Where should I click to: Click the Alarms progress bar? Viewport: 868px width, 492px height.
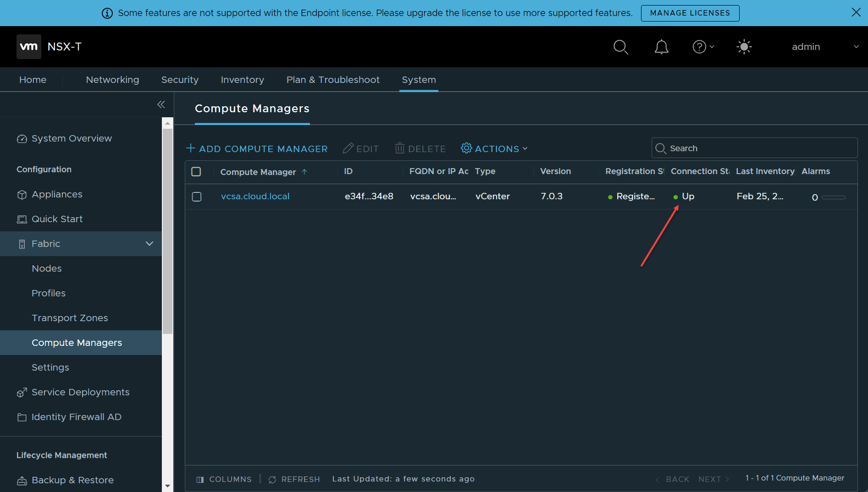coord(834,197)
